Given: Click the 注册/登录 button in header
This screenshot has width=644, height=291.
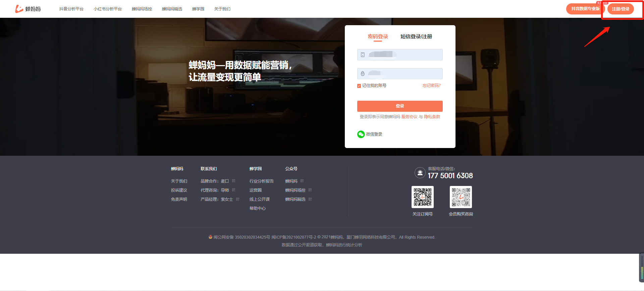Looking at the screenshot, I should [x=621, y=9].
